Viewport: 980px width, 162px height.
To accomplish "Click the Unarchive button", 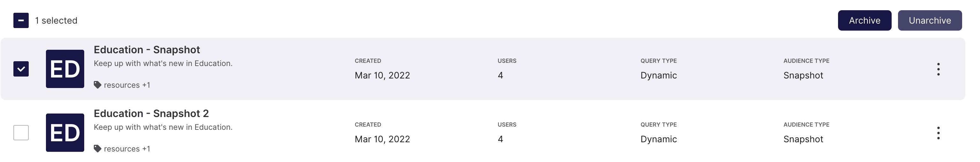I will 930,20.
